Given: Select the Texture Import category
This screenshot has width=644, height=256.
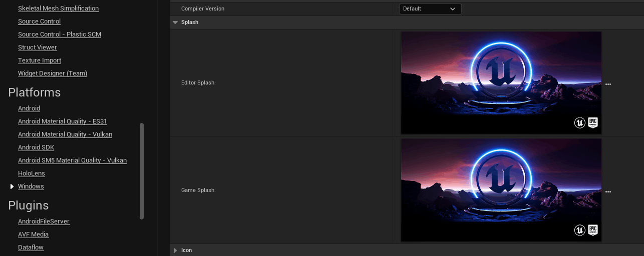Looking at the screenshot, I should (40, 60).
